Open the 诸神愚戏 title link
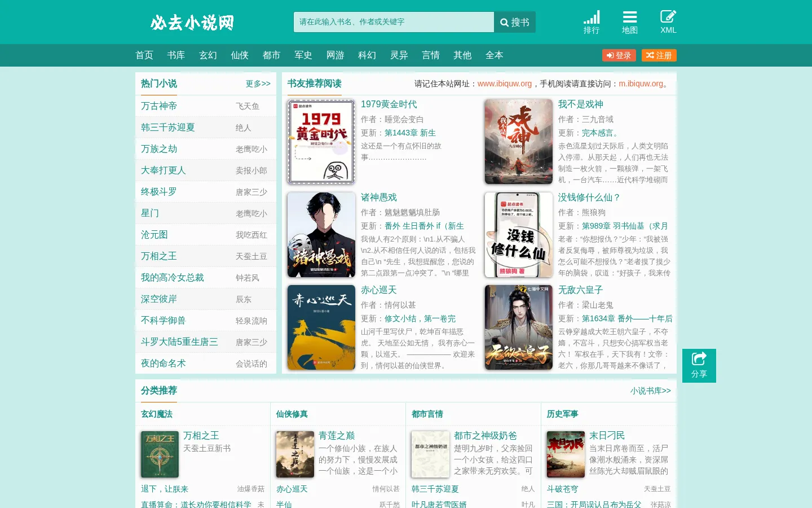This screenshot has width=812, height=508. (x=379, y=198)
